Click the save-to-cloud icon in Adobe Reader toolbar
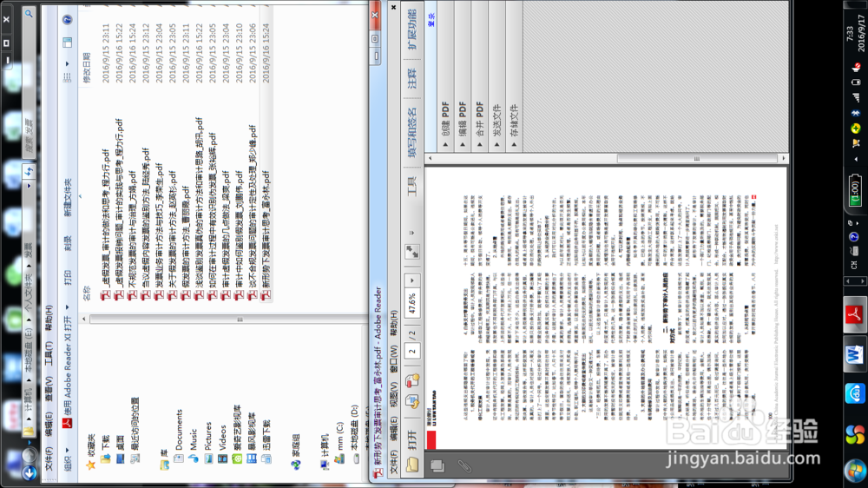 click(411, 403)
